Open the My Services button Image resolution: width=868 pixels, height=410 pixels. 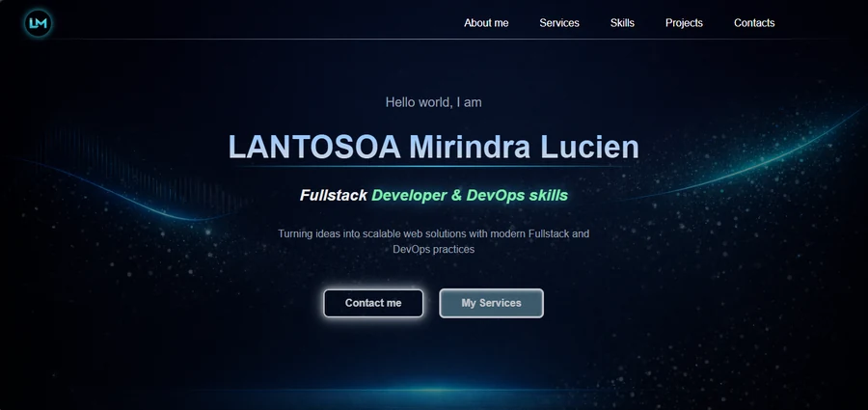pos(491,303)
